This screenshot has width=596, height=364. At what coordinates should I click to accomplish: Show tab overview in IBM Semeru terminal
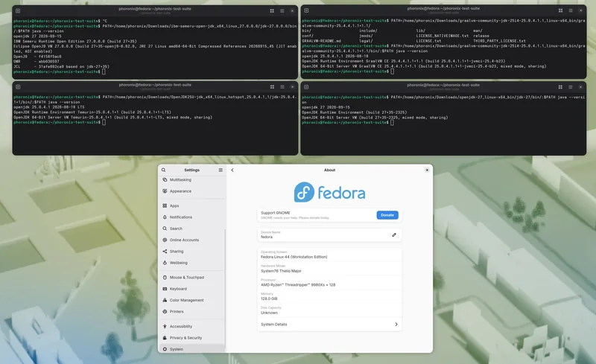pyautogui.click(x=272, y=11)
